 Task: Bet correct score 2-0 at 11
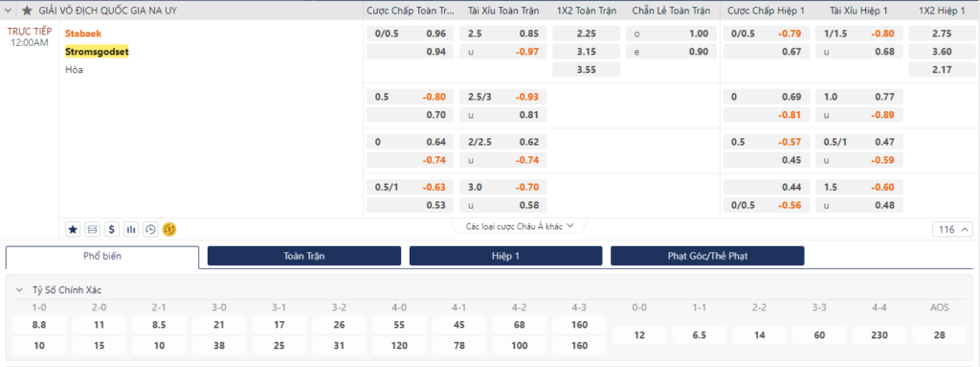tap(99, 325)
